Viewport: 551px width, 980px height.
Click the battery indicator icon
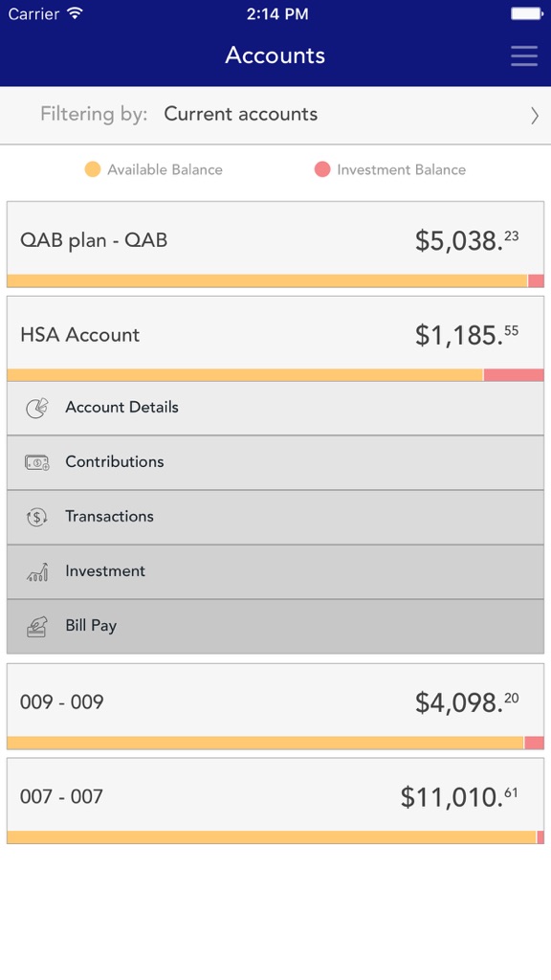tap(527, 13)
